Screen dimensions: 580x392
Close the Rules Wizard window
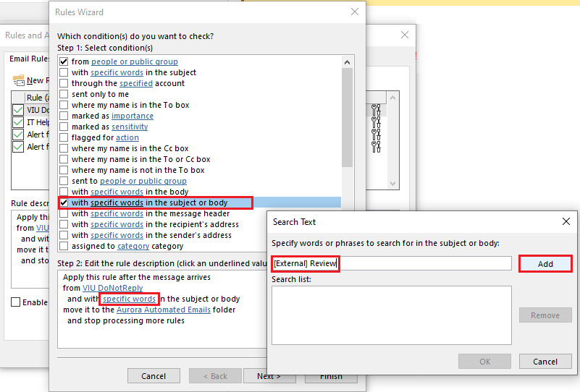click(x=355, y=12)
